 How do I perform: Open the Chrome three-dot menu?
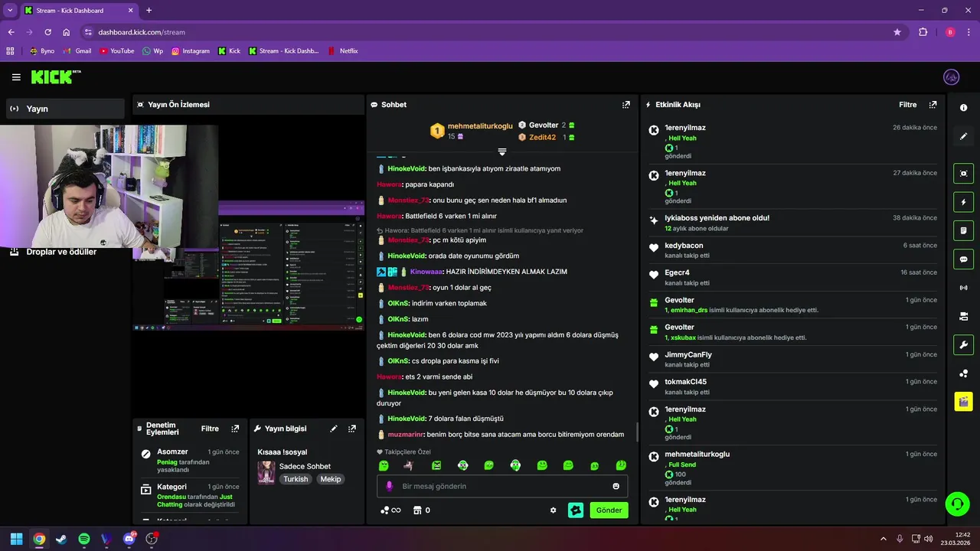coord(969,32)
